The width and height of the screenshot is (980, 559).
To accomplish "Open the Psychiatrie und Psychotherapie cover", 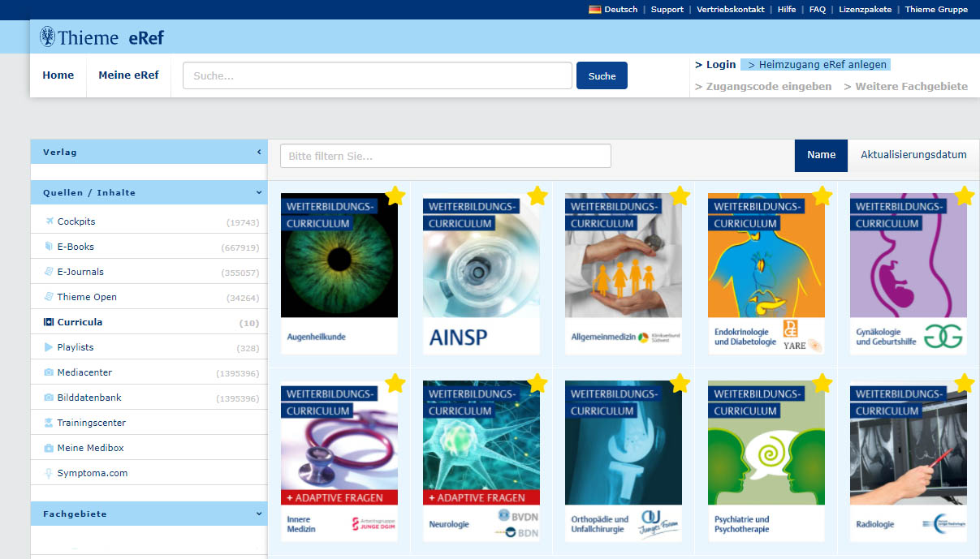I will tap(766, 461).
